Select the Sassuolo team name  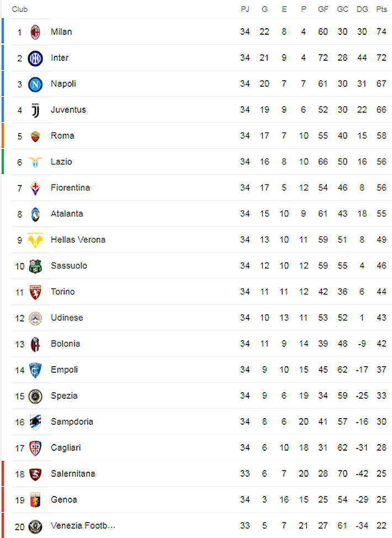(x=68, y=266)
